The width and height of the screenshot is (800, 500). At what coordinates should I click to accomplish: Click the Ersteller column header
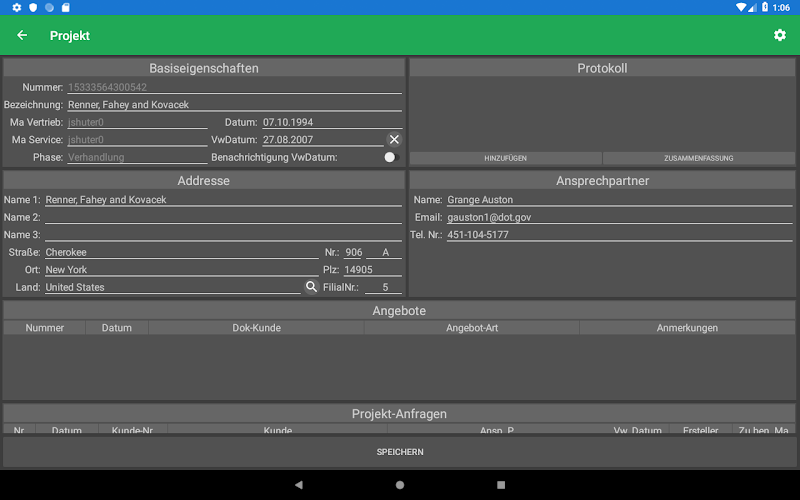pos(701,430)
